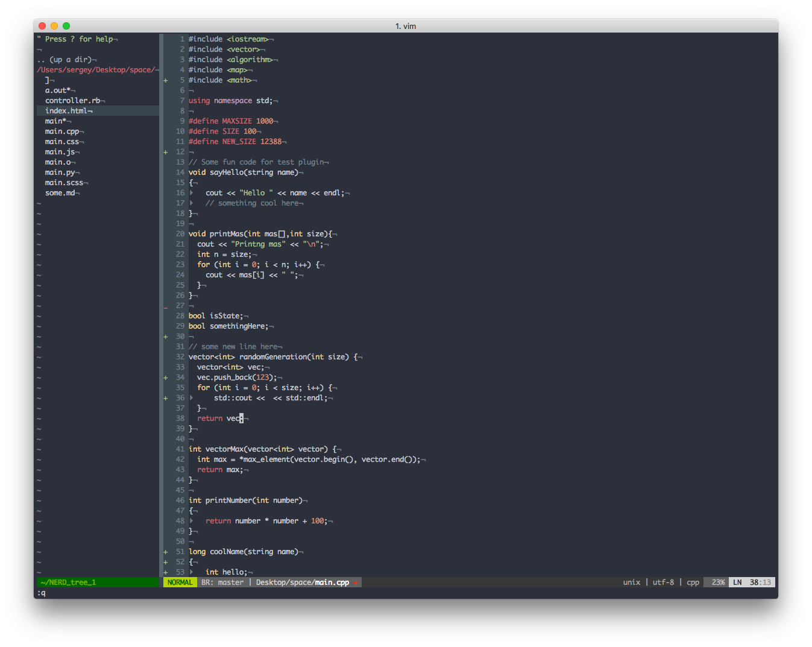The height and width of the screenshot is (647, 812).
Task: Click git '+' sign on line 52
Action: tap(166, 562)
